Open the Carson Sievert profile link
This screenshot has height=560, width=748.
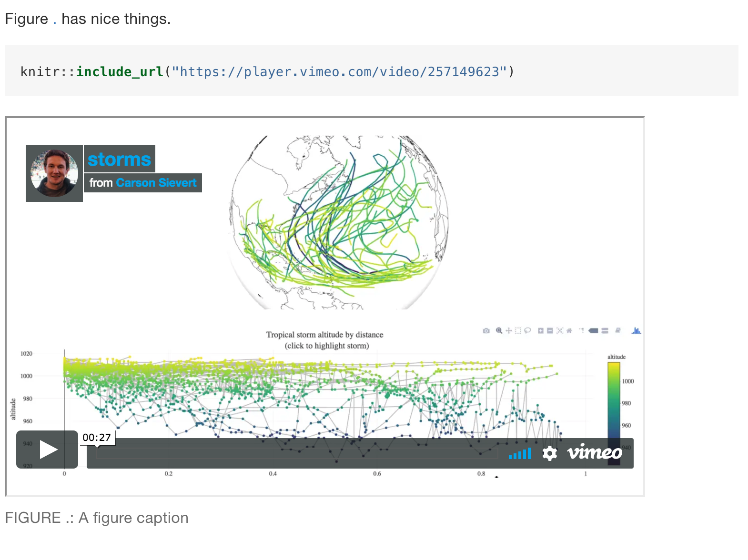coord(155,182)
